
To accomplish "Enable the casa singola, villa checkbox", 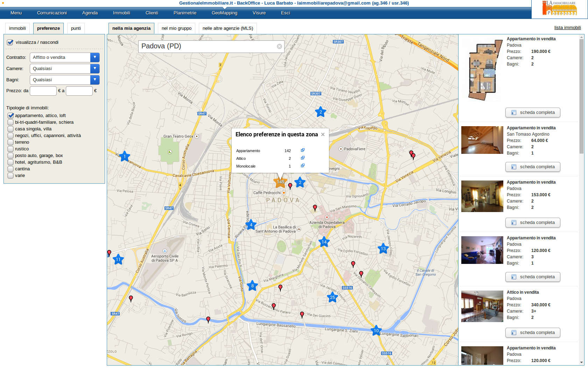I will [10, 129].
